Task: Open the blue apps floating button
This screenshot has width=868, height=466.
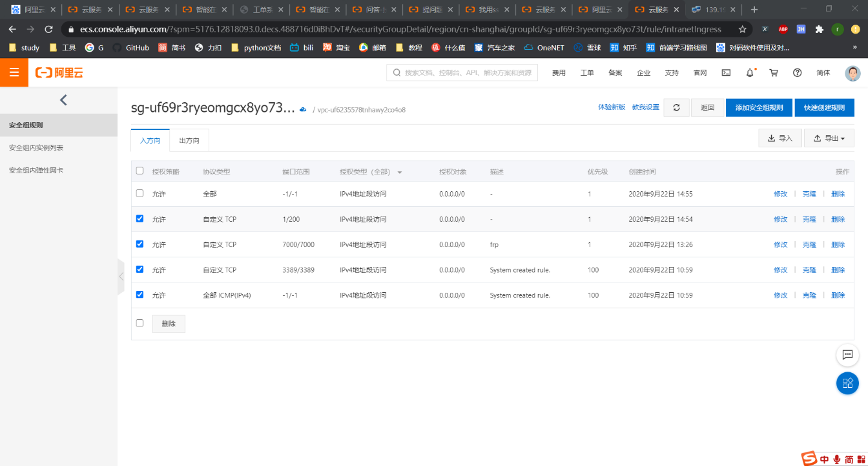Action: point(847,383)
